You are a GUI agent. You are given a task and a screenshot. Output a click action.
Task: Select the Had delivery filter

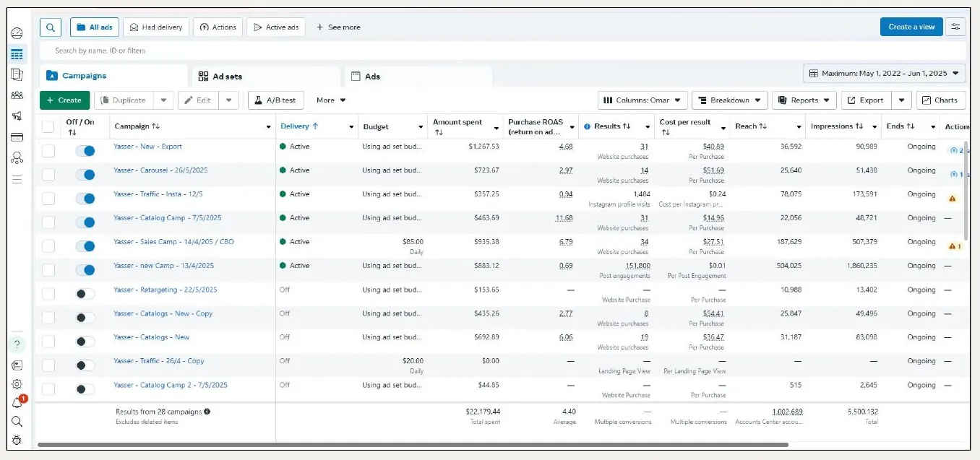[155, 27]
